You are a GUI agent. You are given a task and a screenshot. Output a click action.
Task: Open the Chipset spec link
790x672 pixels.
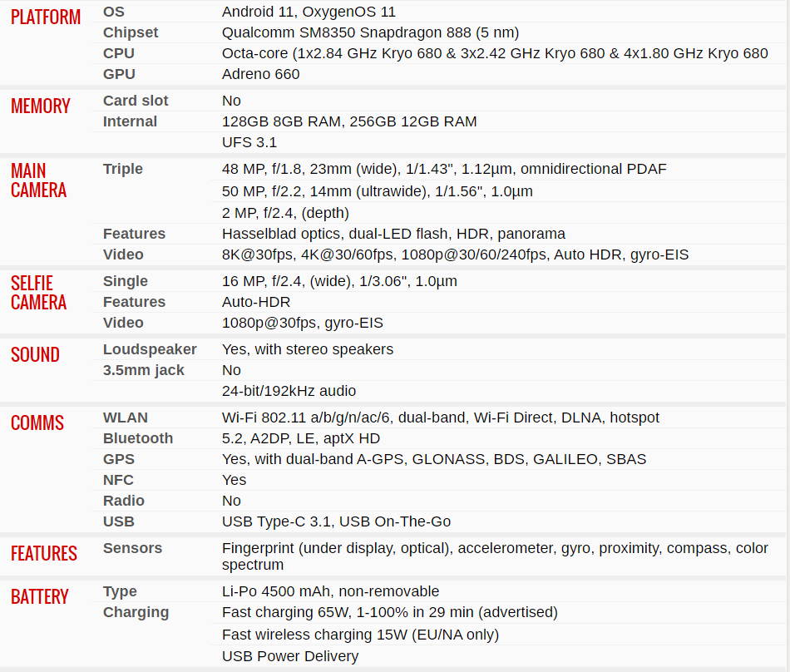click(131, 32)
